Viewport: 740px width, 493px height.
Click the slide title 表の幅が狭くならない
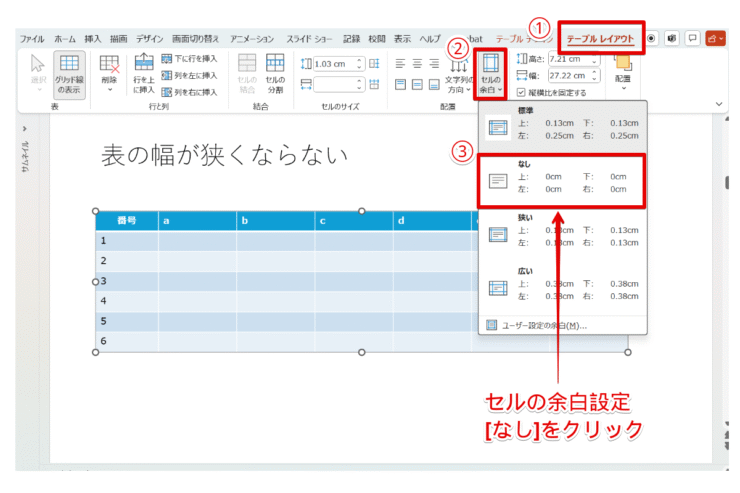225,156
